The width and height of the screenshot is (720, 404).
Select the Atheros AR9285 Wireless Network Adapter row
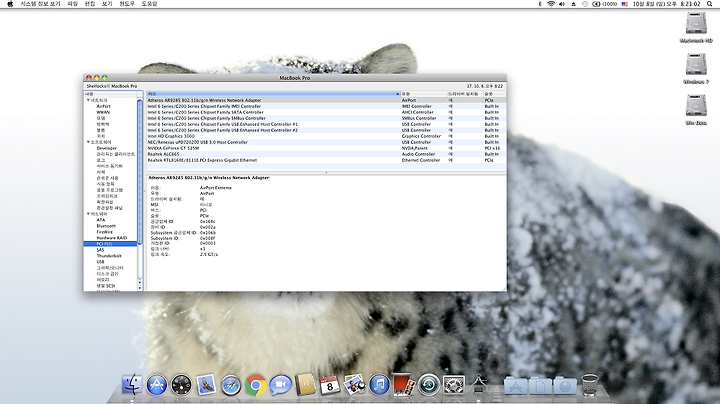[326, 100]
